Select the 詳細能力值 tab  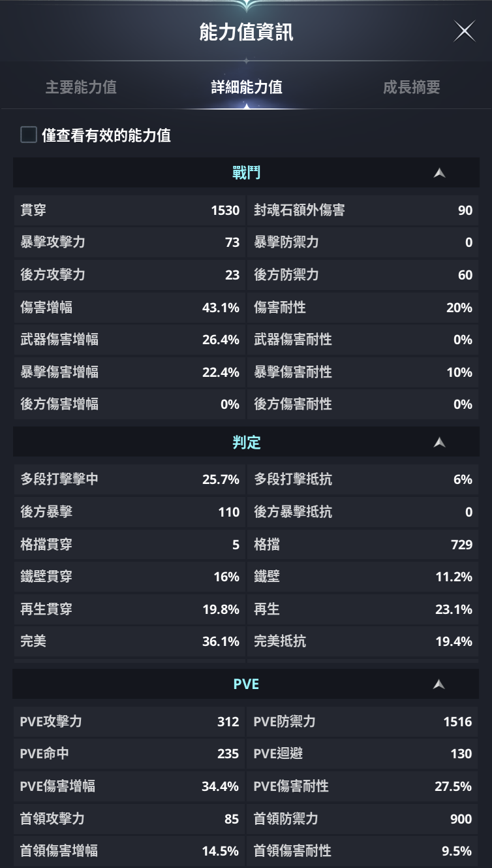click(x=246, y=88)
